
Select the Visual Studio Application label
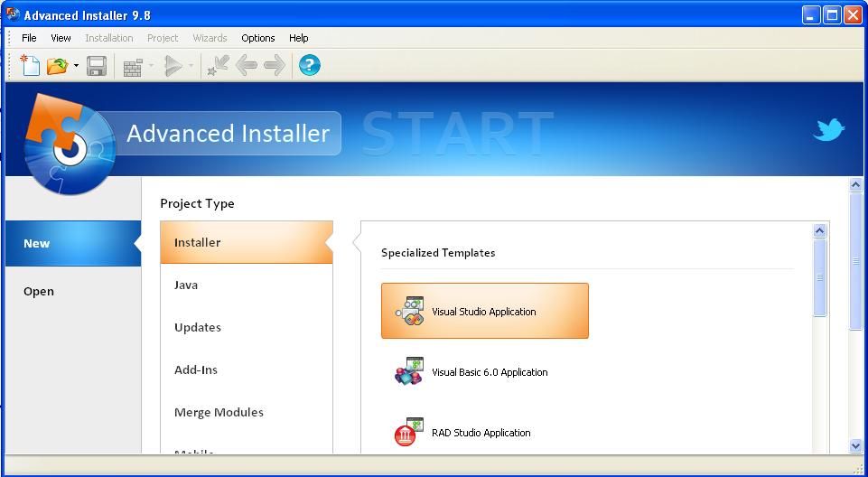(484, 312)
